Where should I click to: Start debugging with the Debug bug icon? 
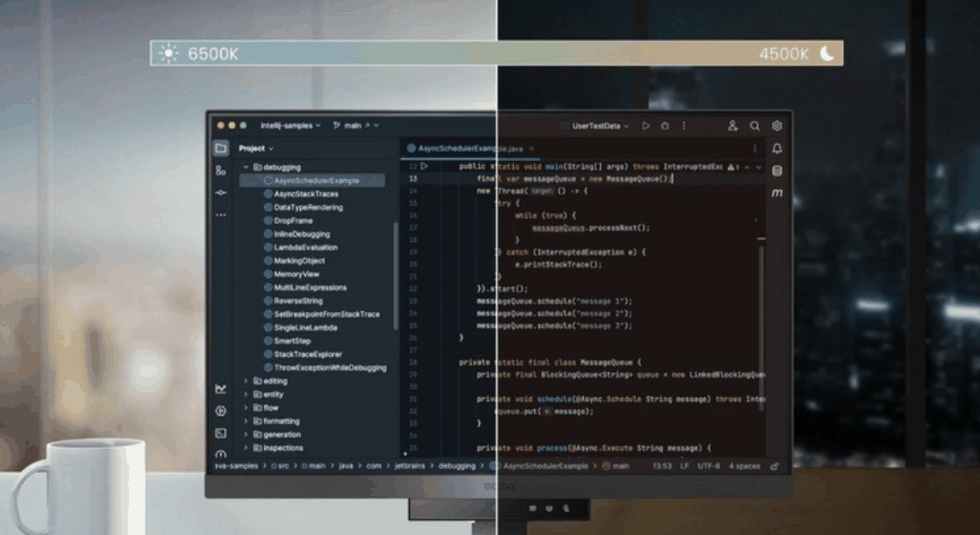(665, 126)
